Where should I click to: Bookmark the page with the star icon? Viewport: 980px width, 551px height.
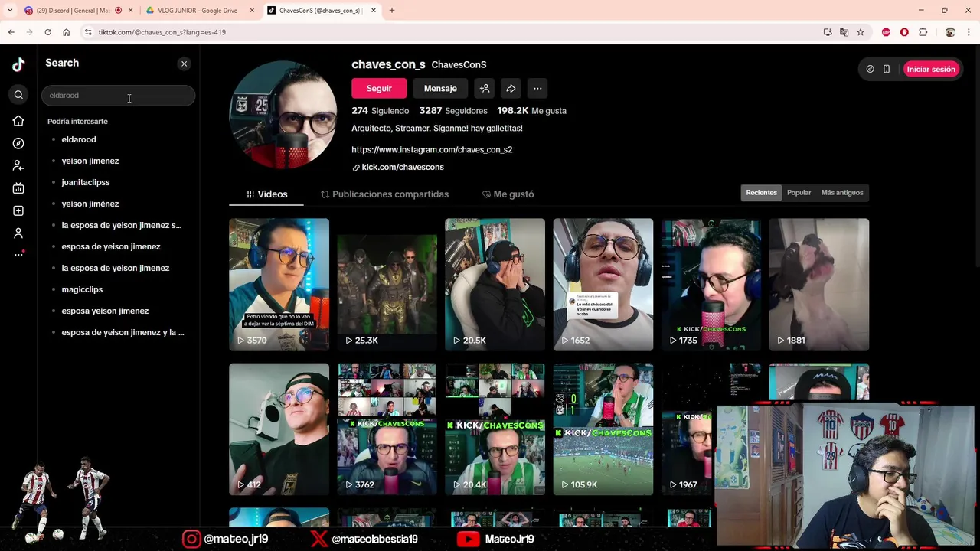tap(861, 32)
